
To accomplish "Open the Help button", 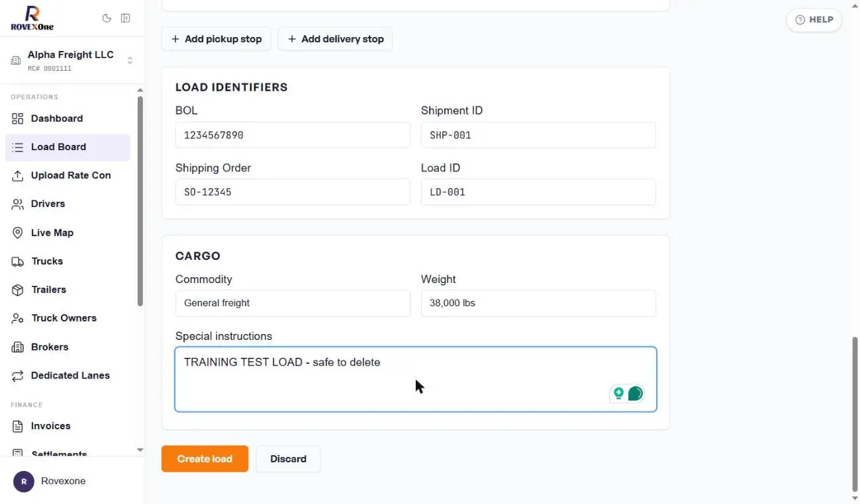I will 814,20.
